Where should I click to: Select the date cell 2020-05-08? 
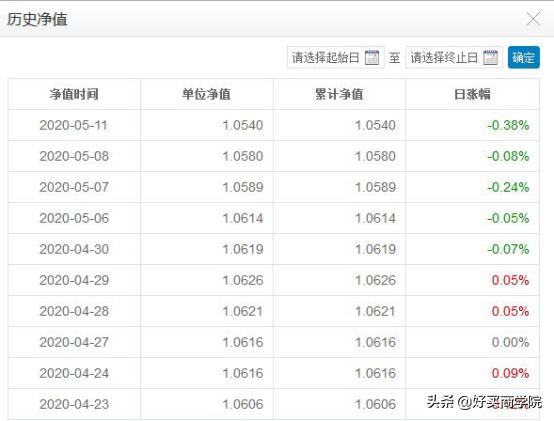click(x=74, y=156)
